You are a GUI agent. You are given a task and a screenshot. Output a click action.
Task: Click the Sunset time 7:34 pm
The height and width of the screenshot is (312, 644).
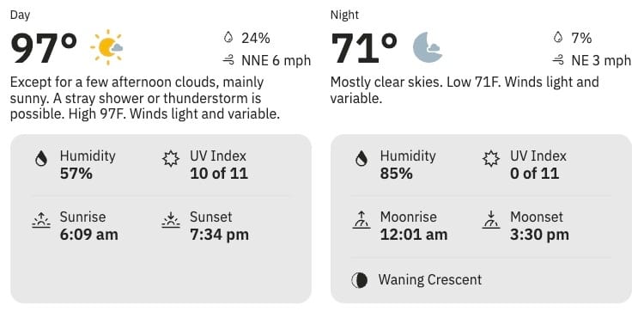(x=219, y=235)
